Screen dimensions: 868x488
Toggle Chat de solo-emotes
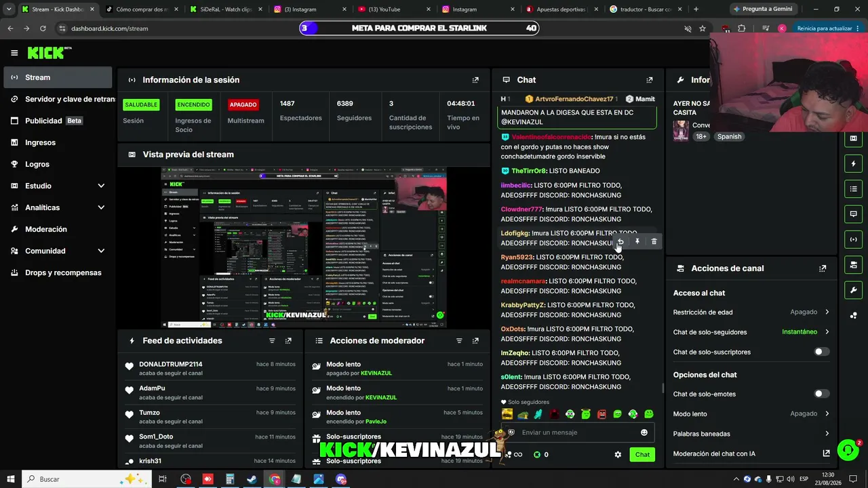[821, 394]
